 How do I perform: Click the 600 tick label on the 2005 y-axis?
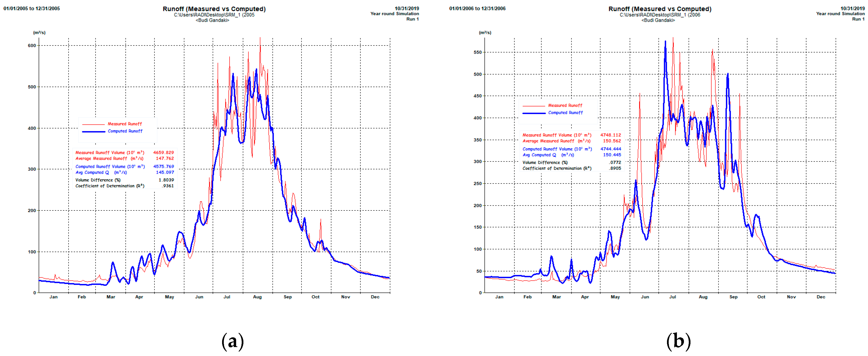tap(32, 46)
